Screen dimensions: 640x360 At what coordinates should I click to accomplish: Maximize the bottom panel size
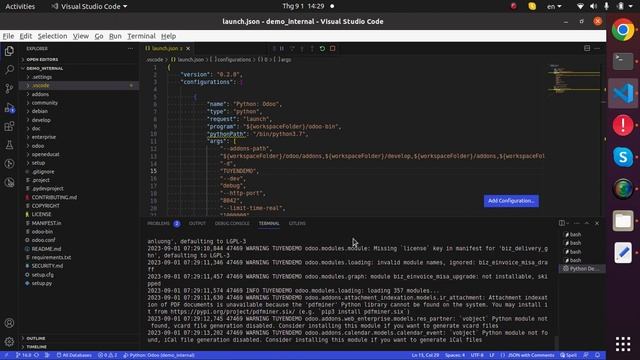click(587, 223)
